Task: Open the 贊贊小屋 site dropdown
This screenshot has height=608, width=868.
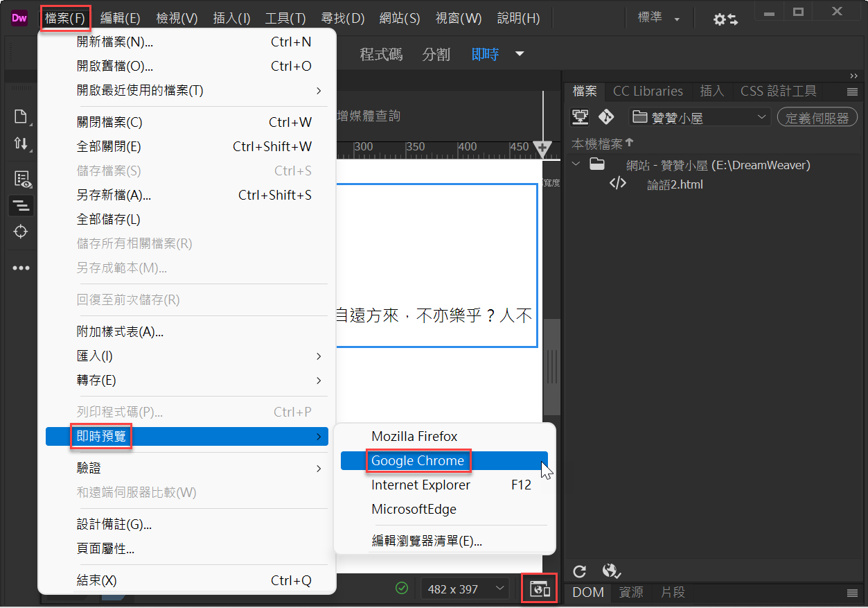Action: 700,117
